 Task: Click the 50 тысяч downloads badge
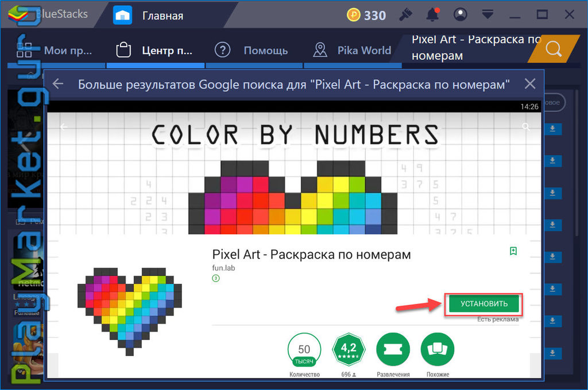coord(304,349)
